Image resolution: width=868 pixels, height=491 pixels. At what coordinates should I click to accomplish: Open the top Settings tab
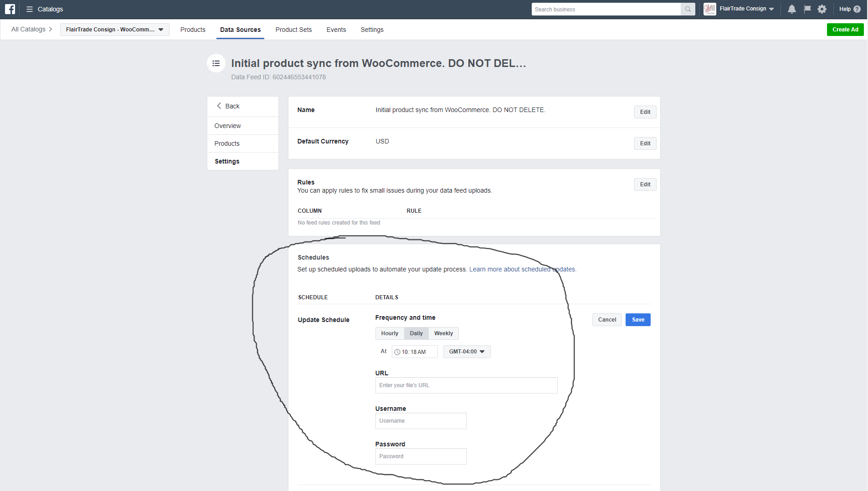click(x=372, y=30)
